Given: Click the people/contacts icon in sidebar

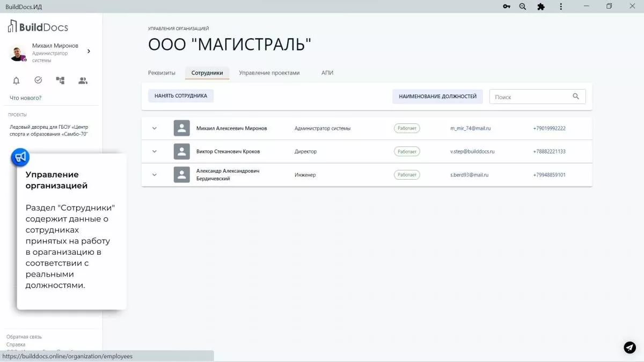Looking at the screenshot, I should 82,80.
